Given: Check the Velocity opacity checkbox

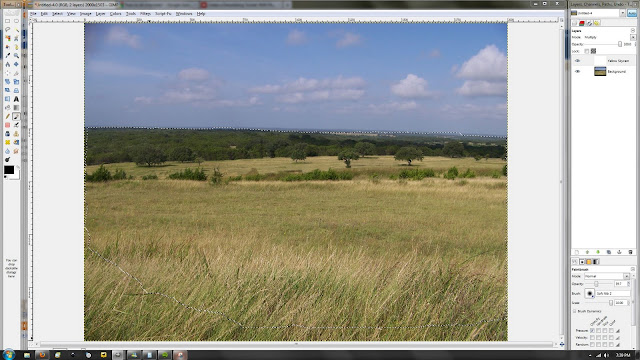Looking at the screenshot, I should pos(592,338).
